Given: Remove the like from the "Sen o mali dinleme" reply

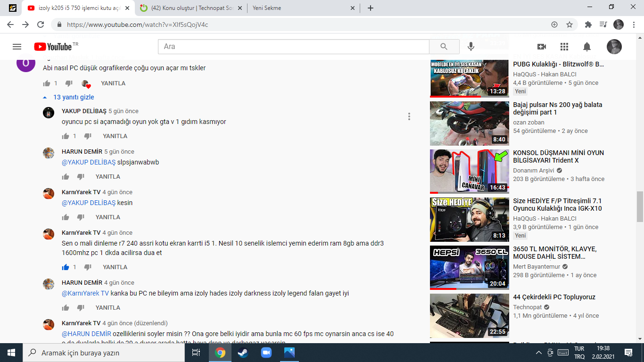Looking at the screenshot, I should [x=66, y=267].
